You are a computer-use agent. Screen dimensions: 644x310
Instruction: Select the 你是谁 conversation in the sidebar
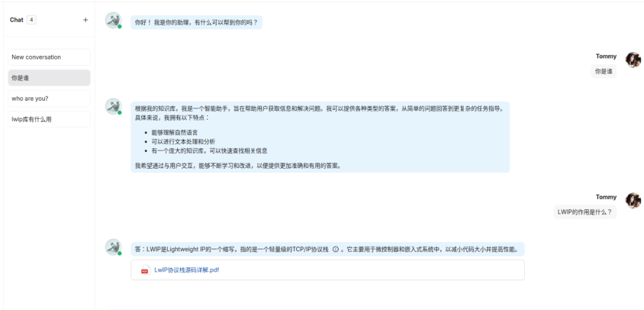pyautogui.click(x=49, y=78)
